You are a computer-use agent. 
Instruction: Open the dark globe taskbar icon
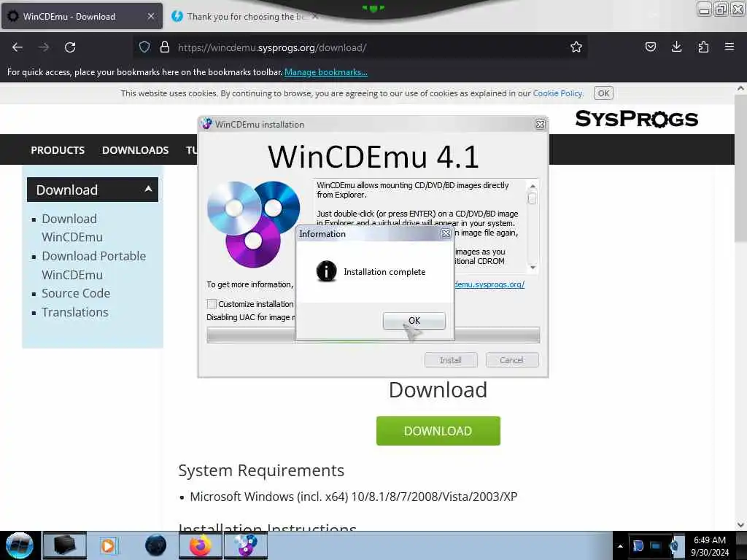click(156, 545)
